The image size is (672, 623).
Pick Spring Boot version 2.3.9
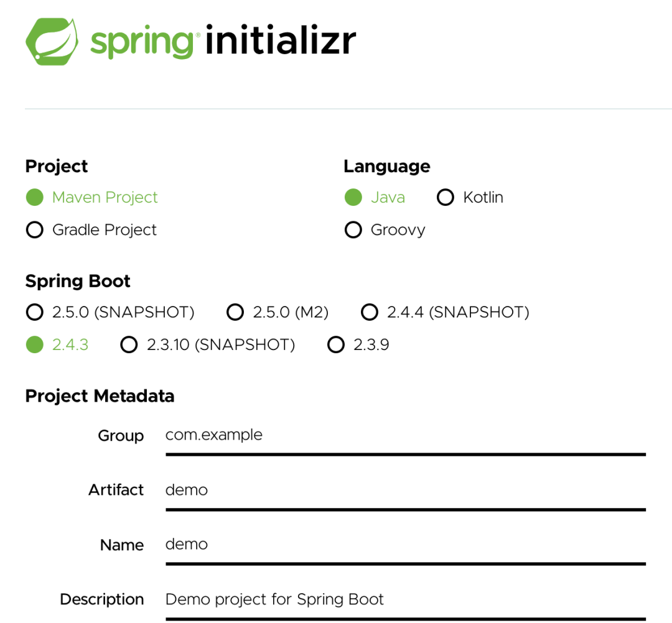coord(336,344)
